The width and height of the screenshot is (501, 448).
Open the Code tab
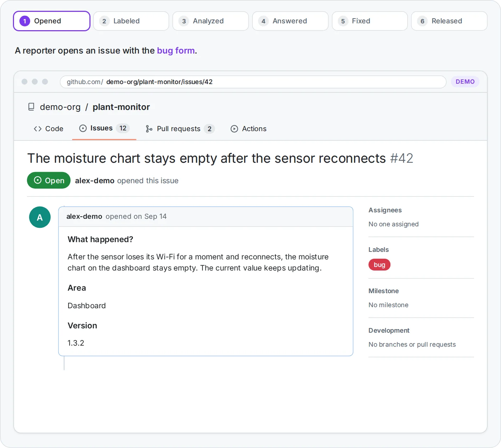[48, 129]
